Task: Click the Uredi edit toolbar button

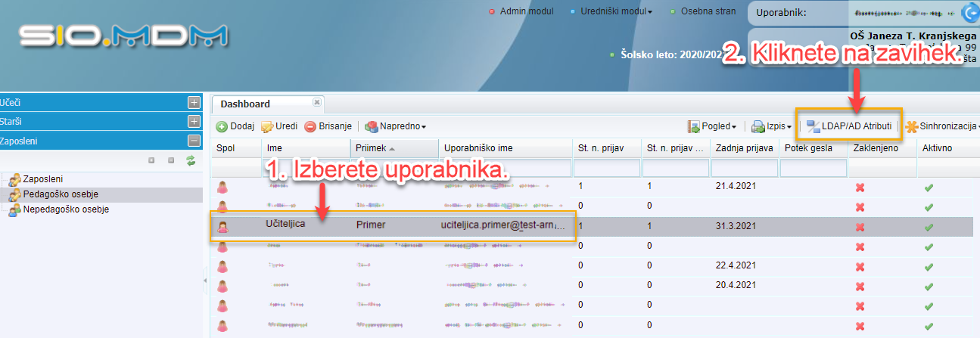Action: (x=279, y=126)
